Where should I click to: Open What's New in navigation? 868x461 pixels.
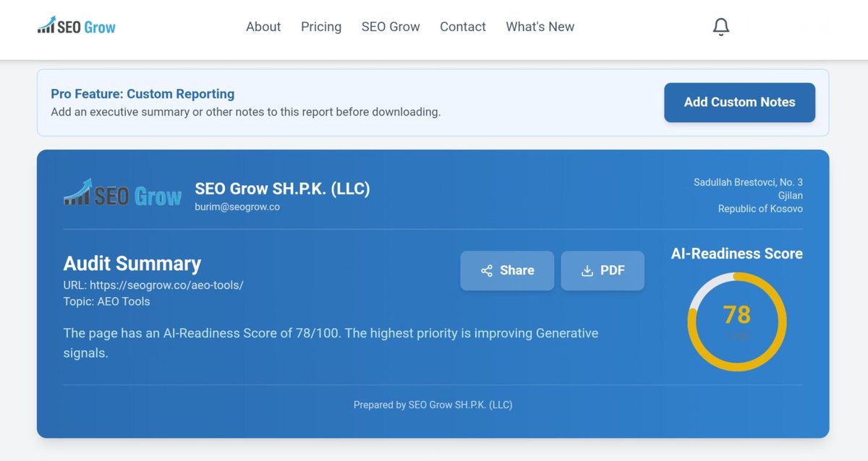coord(540,27)
